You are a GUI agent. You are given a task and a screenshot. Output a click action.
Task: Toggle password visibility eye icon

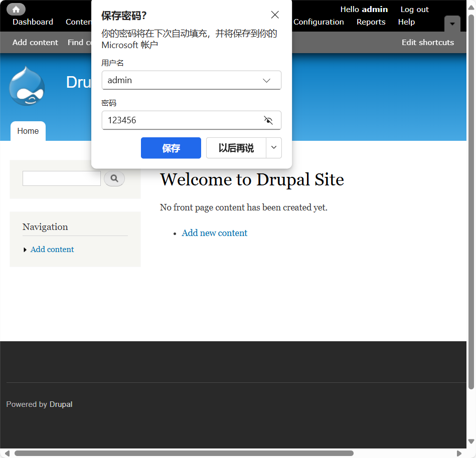(x=268, y=120)
